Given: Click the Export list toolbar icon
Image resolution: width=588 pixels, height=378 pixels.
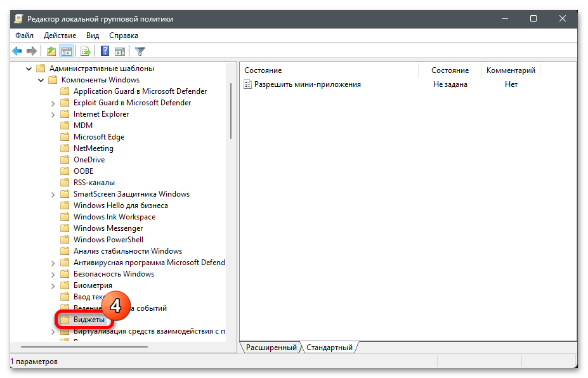Looking at the screenshot, I should click(86, 51).
